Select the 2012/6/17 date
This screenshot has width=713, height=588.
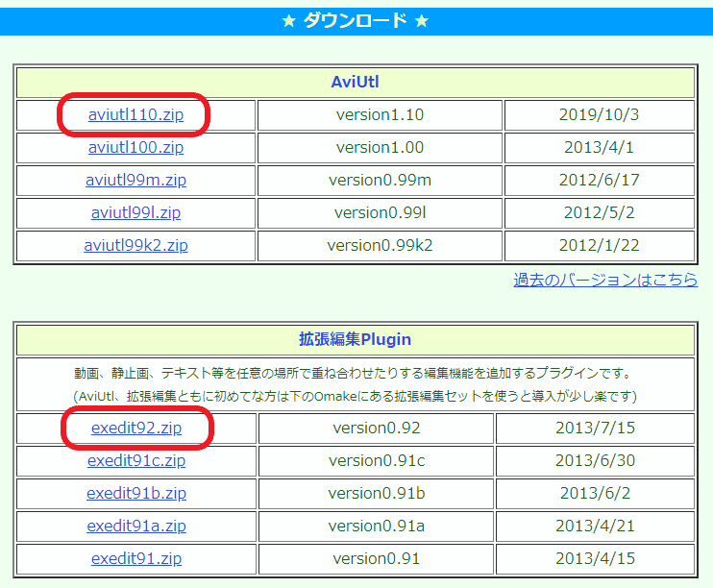click(x=599, y=180)
